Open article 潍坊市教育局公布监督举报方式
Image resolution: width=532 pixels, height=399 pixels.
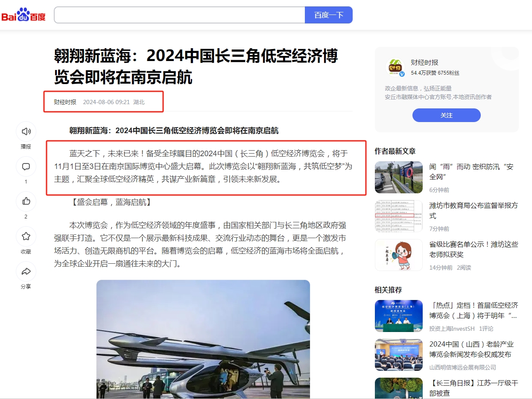coord(474,210)
